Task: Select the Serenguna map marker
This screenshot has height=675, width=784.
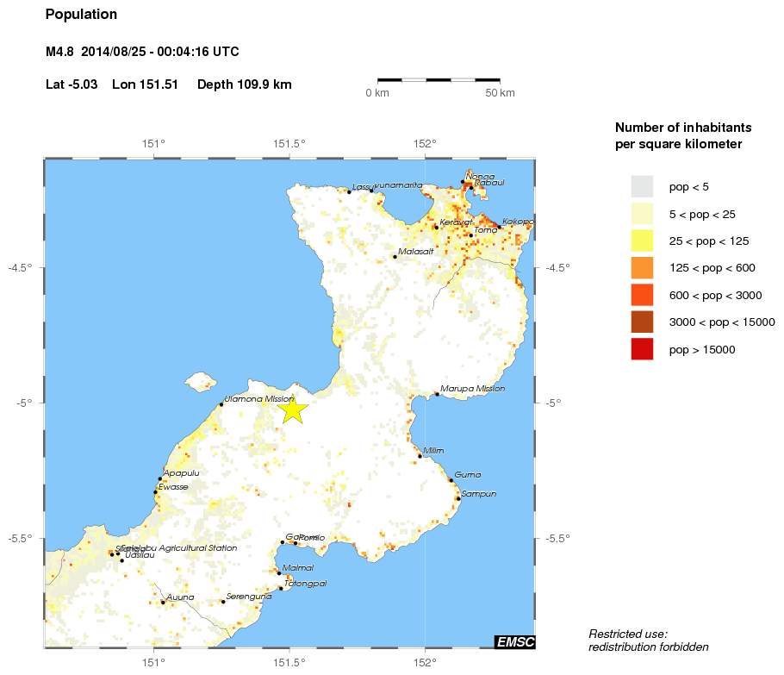Action: click(223, 602)
